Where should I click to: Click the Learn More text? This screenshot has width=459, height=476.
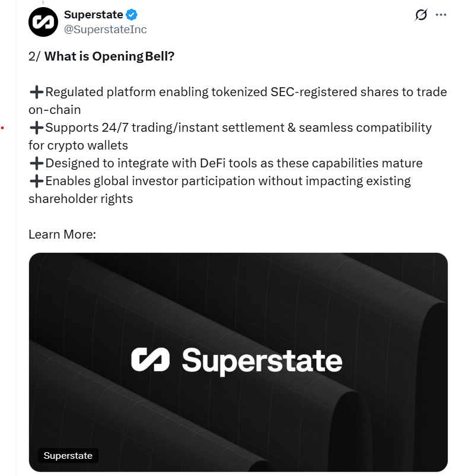(x=62, y=234)
